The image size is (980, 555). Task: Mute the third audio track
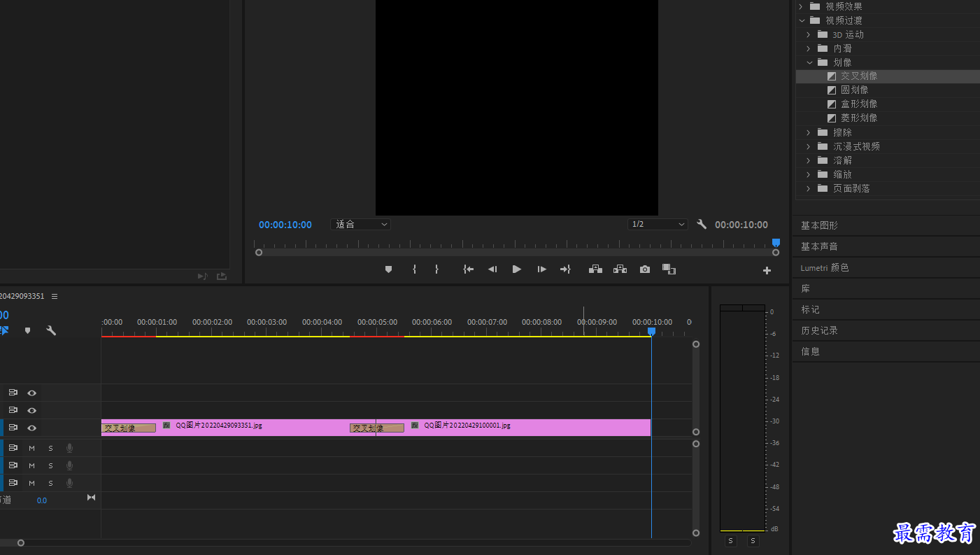pos(31,483)
